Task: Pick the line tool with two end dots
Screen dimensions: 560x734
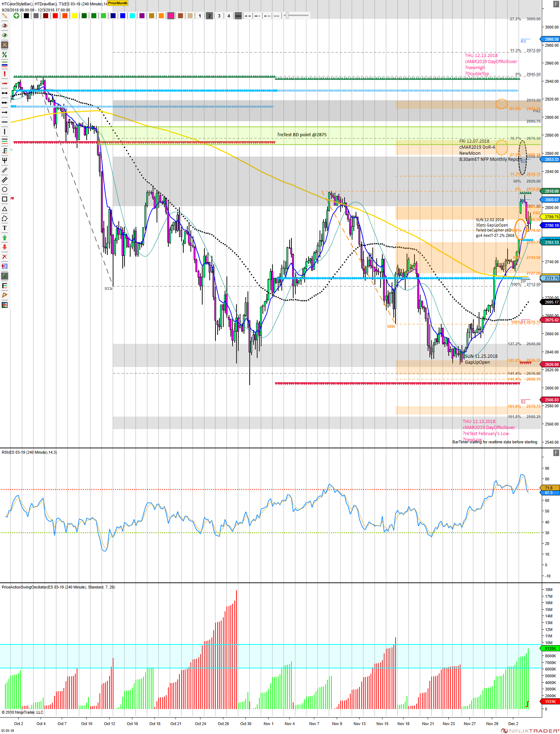Action: pos(5,93)
